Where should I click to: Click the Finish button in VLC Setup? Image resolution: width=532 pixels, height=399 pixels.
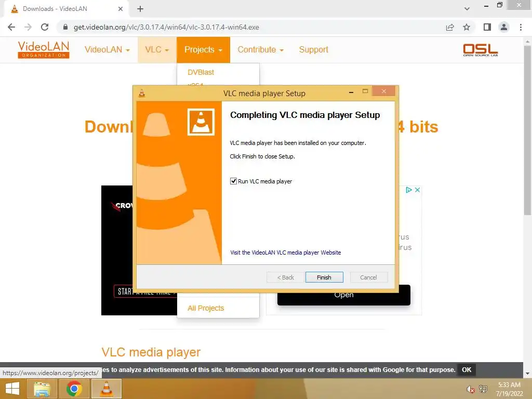pos(324,277)
